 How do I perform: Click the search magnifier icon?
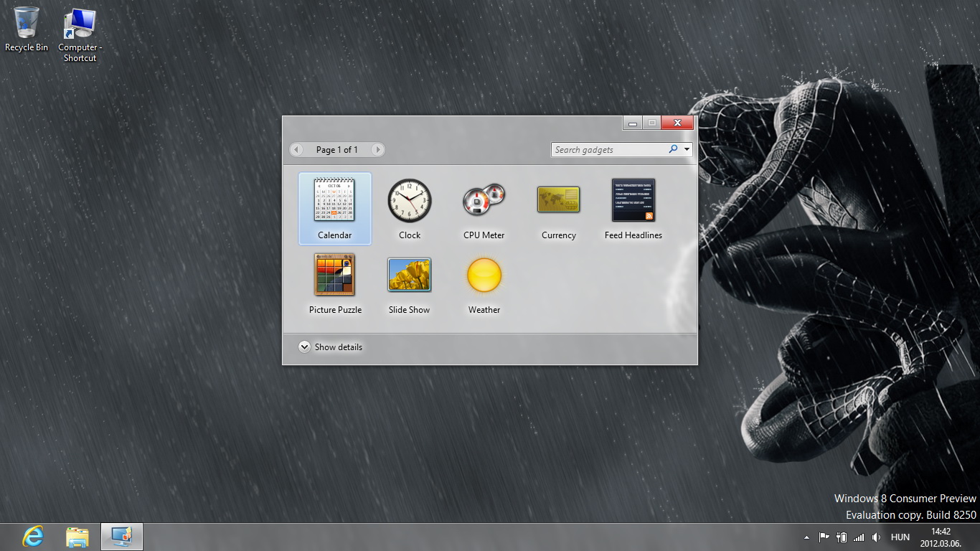673,149
